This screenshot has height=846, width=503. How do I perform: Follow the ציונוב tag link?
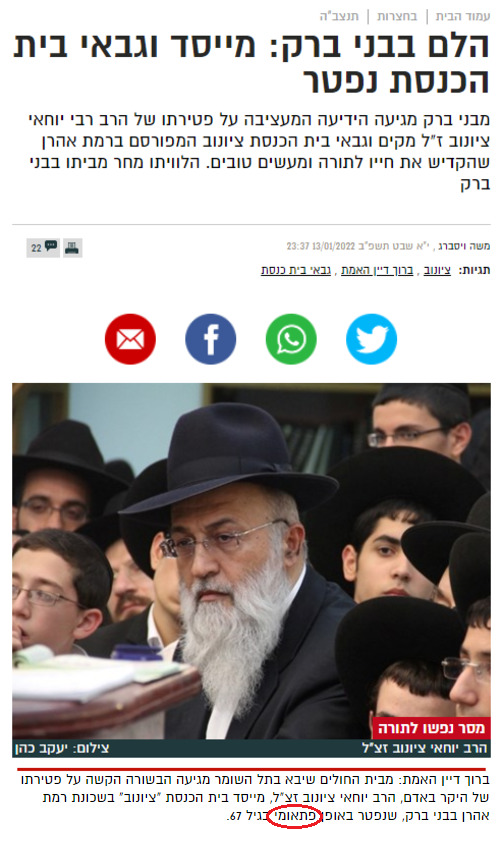tap(437, 270)
